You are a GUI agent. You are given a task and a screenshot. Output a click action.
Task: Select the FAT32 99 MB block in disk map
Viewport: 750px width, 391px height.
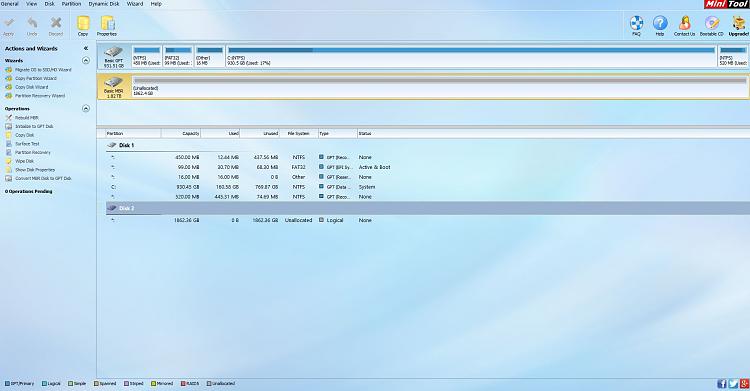[178, 56]
